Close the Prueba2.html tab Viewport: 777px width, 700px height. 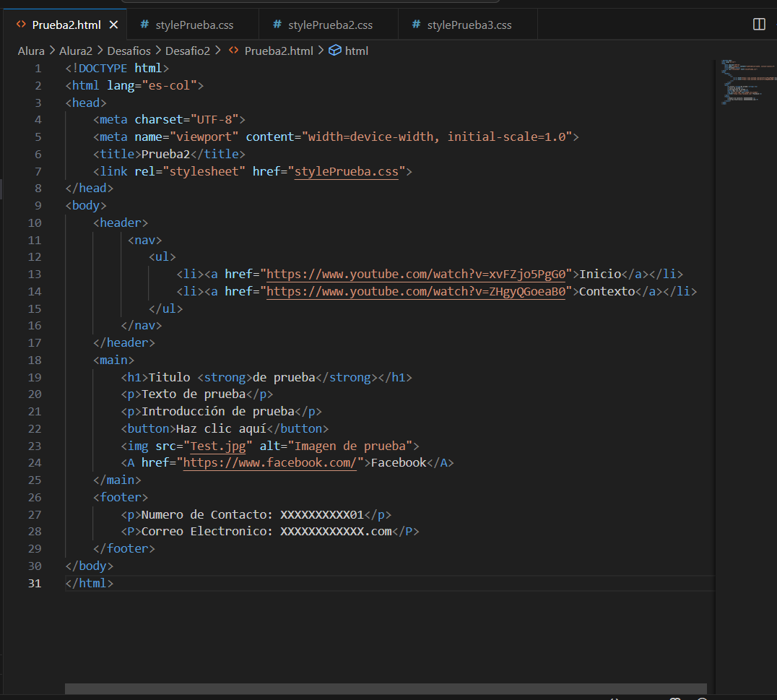coord(113,25)
